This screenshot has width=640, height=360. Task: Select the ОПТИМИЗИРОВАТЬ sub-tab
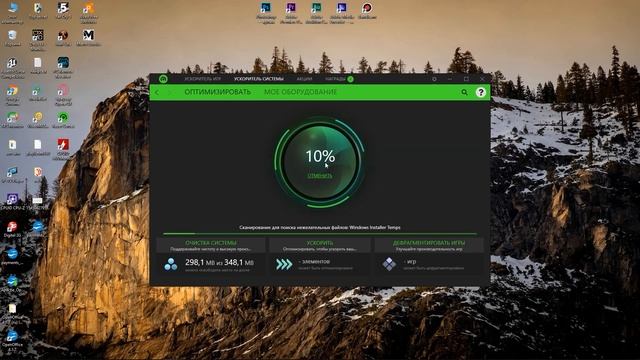[x=218, y=92]
